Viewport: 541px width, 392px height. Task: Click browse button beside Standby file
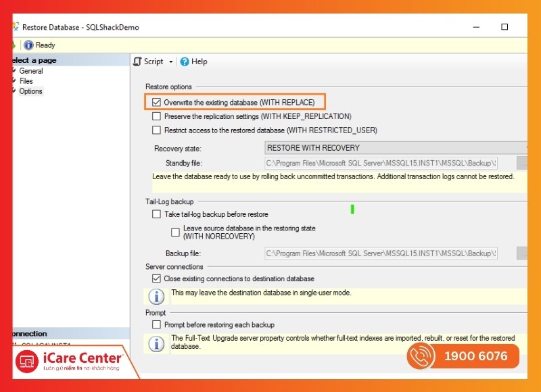pos(522,163)
